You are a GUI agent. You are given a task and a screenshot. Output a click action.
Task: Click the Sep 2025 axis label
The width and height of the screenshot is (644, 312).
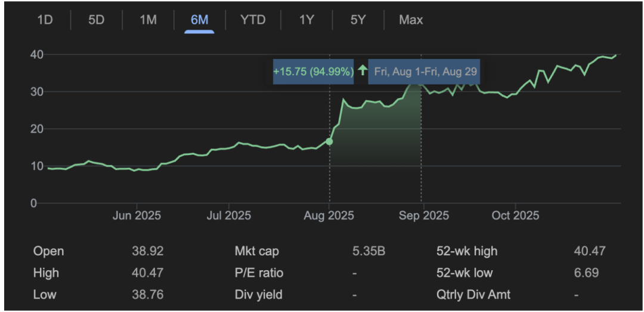point(423,215)
